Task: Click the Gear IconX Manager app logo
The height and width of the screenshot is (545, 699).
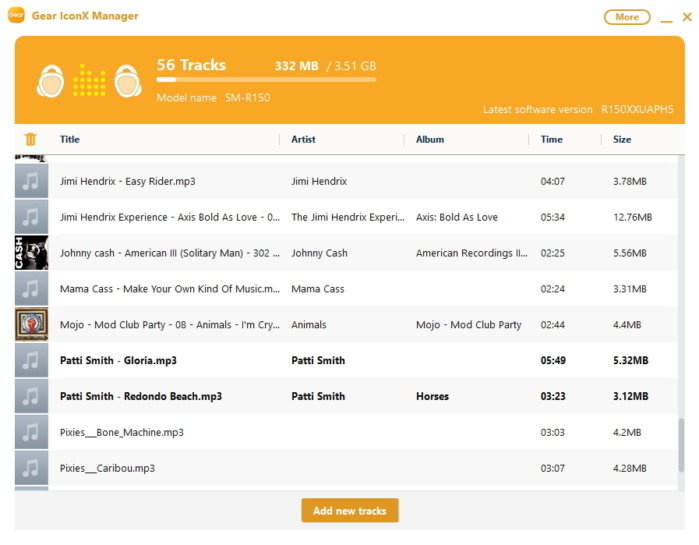Action: [16, 15]
